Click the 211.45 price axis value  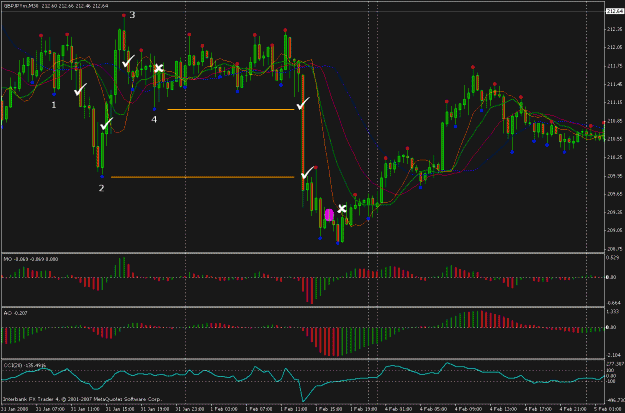tap(615, 85)
